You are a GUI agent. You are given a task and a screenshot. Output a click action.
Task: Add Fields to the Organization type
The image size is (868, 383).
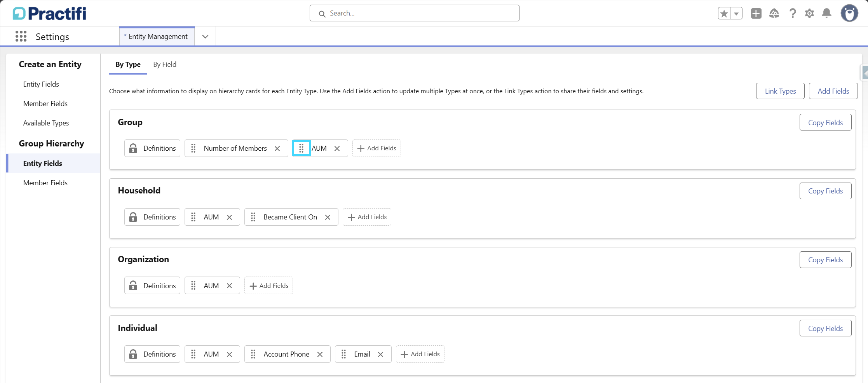point(268,286)
